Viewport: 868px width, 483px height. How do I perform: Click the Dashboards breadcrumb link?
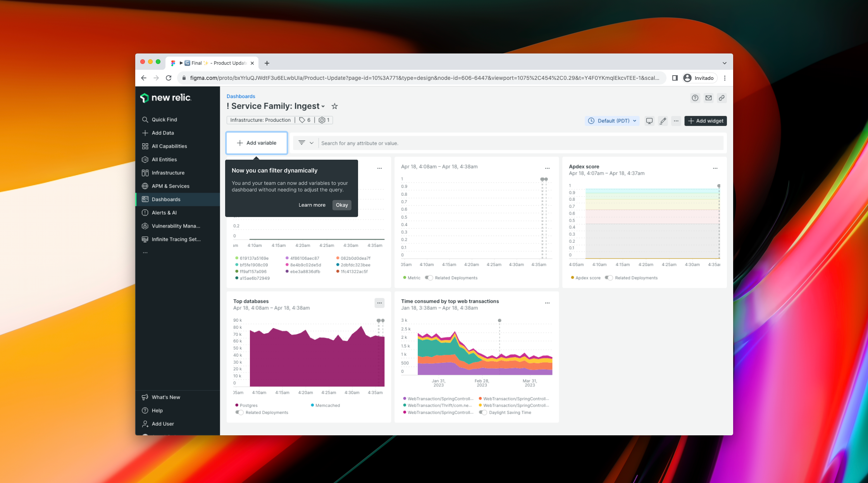click(x=241, y=96)
